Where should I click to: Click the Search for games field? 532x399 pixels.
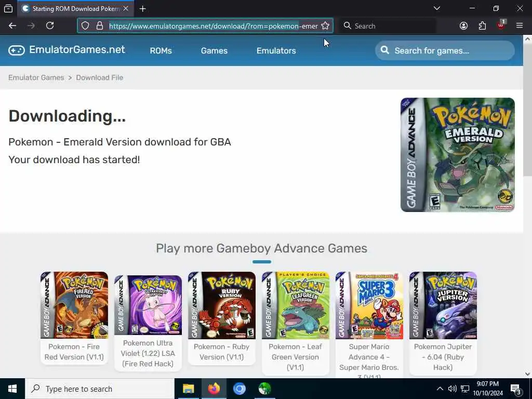[445, 50]
